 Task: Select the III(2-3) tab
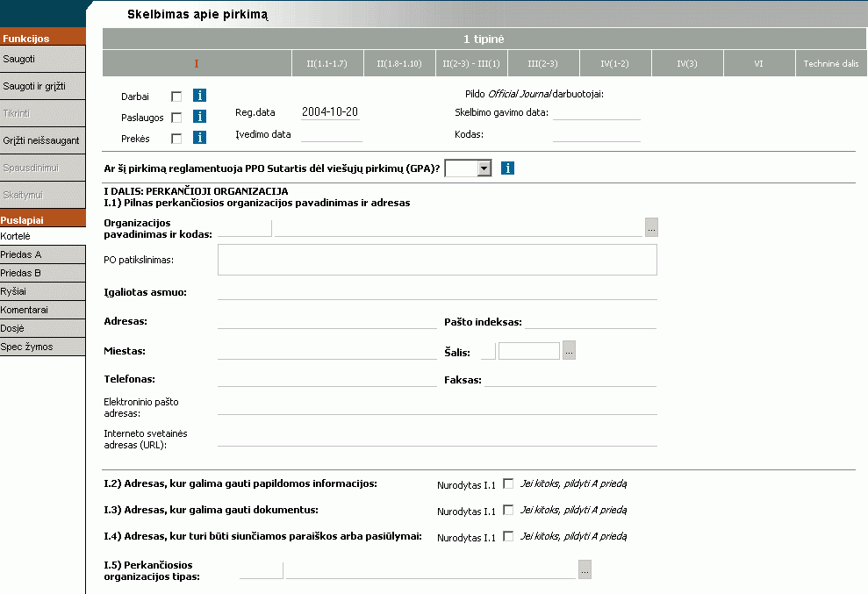coord(543,63)
